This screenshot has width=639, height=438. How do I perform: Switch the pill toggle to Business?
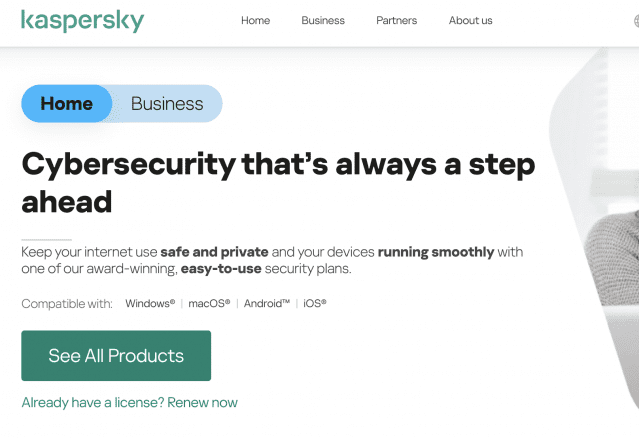tap(167, 103)
